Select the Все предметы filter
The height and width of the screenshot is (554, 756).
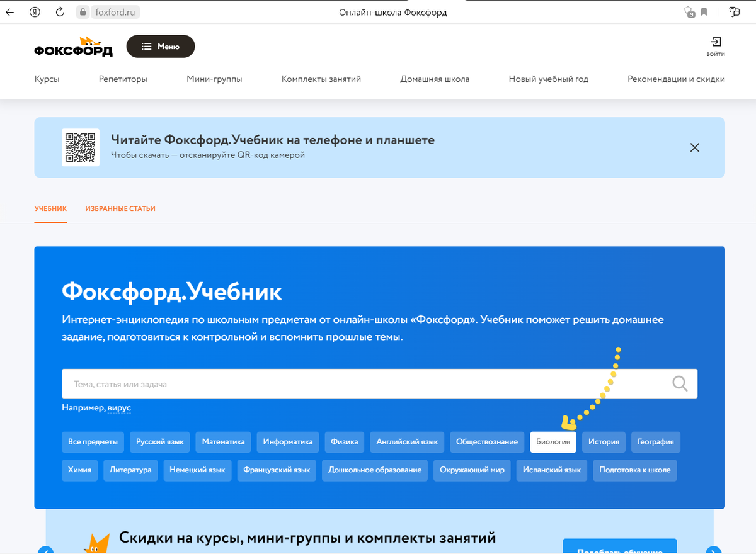coord(93,442)
